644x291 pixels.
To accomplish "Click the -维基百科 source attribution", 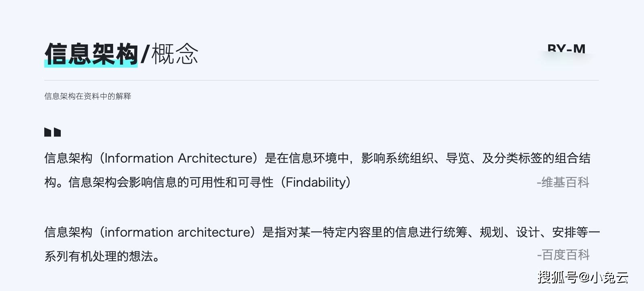I will click(563, 182).
